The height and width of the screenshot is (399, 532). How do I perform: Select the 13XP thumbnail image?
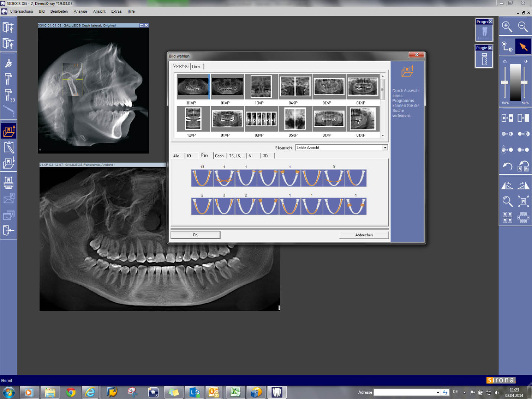click(x=261, y=87)
